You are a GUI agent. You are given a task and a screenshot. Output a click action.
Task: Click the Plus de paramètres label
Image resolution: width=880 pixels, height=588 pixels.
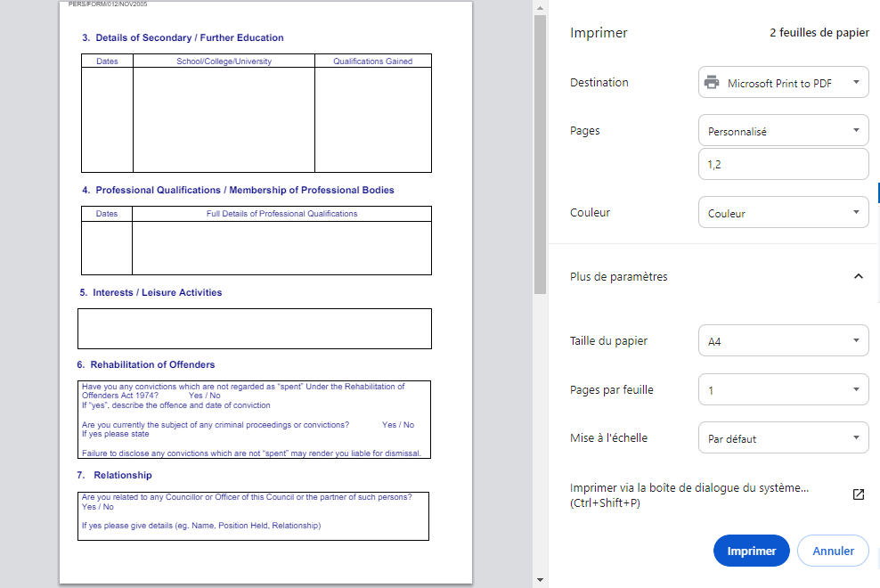(618, 276)
